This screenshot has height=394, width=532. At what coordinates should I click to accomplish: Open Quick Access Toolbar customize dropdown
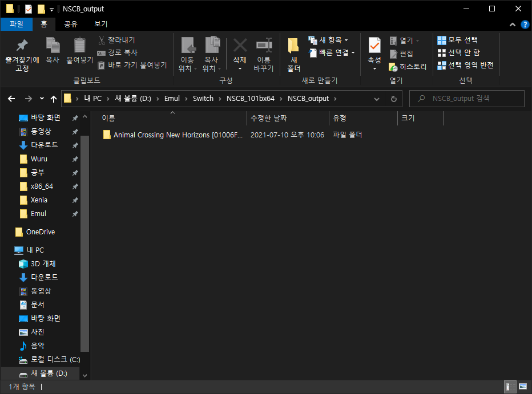coord(51,10)
